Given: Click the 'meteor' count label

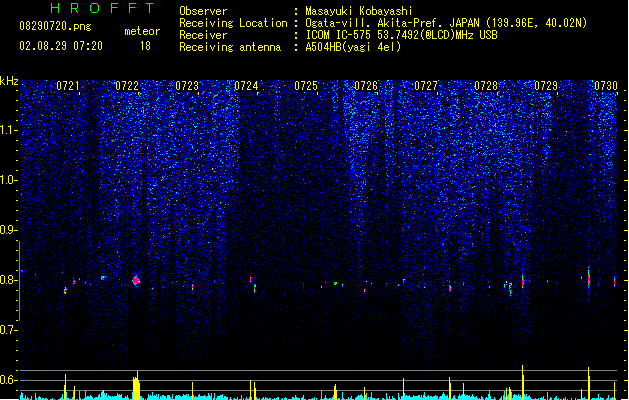Looking at the screenshot, I should 142,31.
